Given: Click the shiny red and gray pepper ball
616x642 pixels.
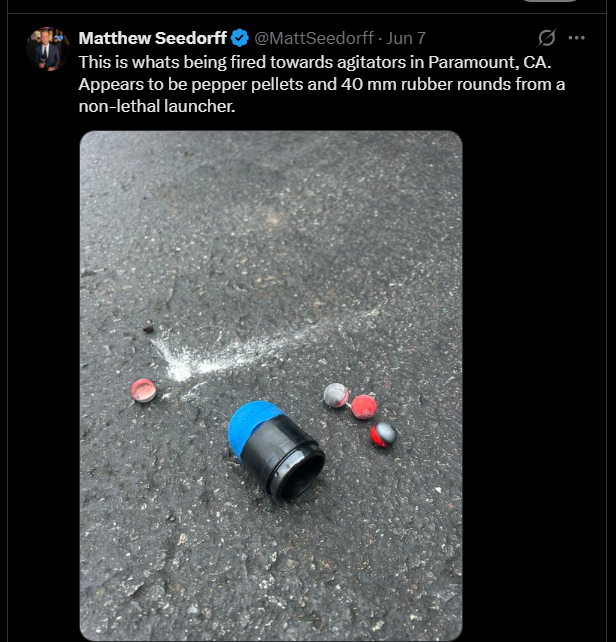Looking at the screenshot, I should click(384, 434).
